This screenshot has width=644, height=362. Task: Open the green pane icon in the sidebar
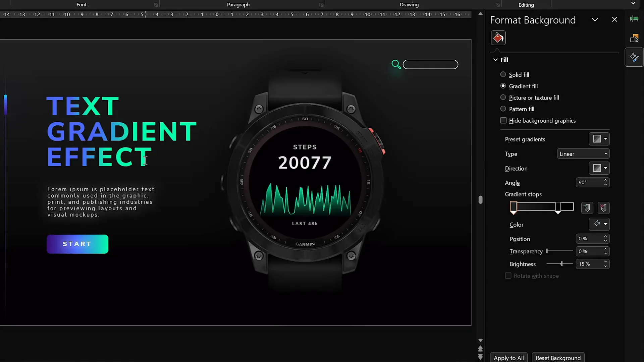pyautogui.click(x=634, y=19)
